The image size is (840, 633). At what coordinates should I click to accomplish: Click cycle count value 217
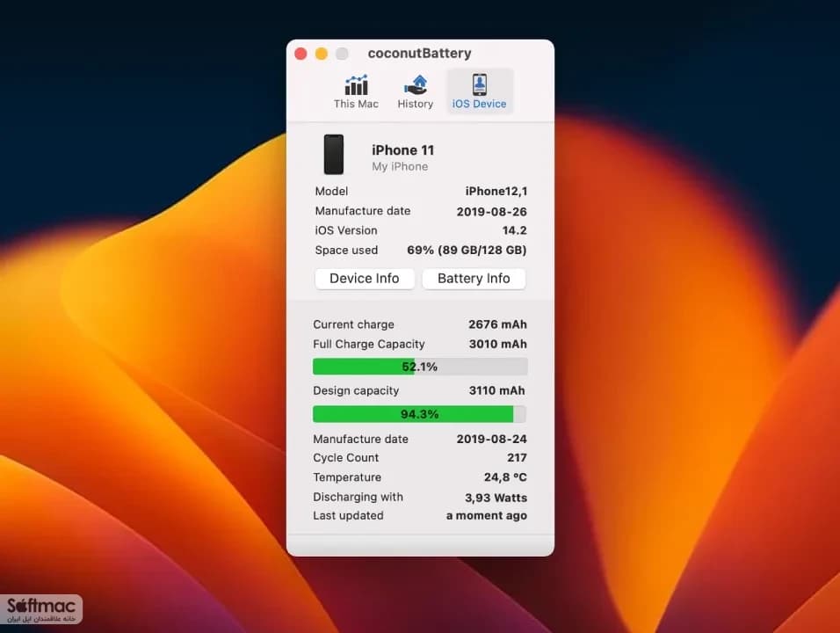(x=517, y=458)
